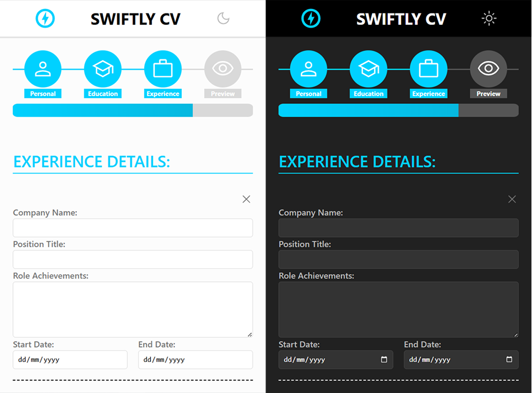Switch to light mode with the sun icon
The height and width of the screenshot is (393, 532).
[x=489, y=19]
